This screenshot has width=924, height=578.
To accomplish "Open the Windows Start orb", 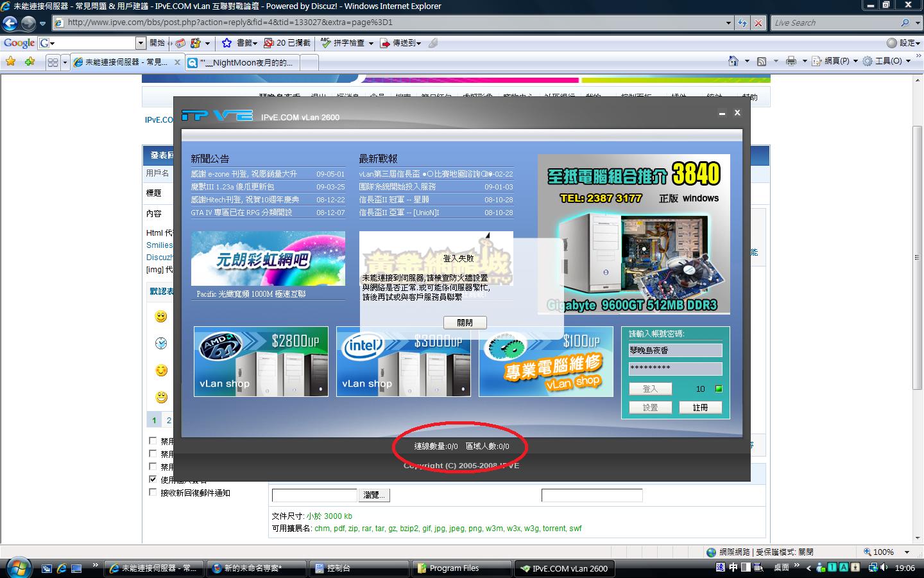I will click(17, 568).
